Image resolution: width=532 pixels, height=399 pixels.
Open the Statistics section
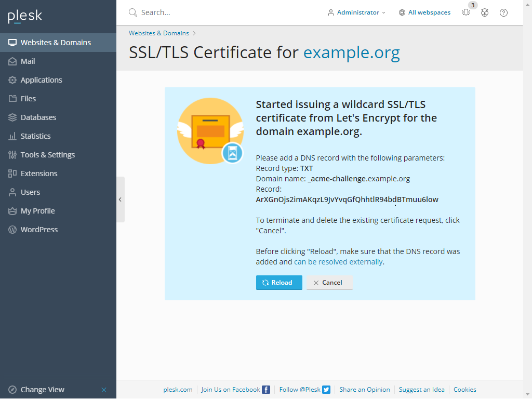[x=34, y=136]
